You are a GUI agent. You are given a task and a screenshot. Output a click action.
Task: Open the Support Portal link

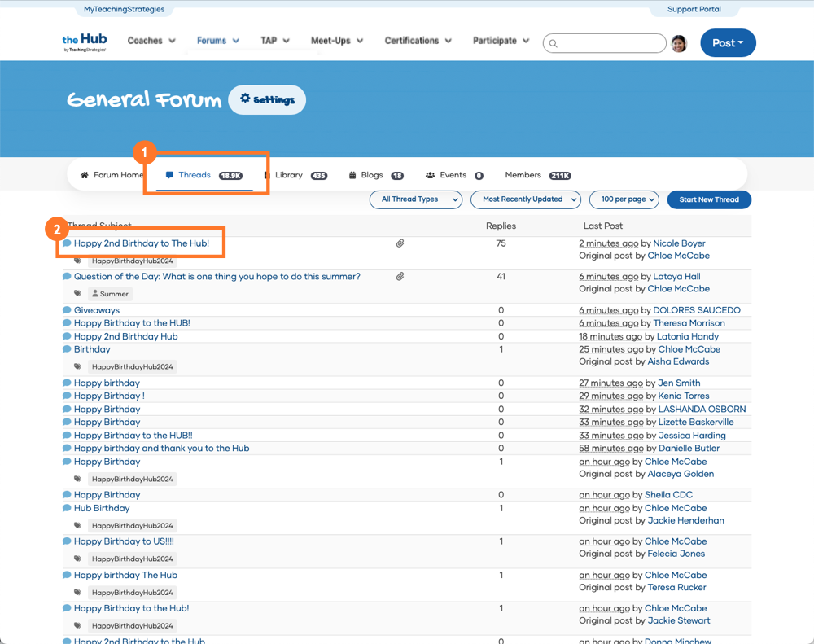[x=694, y=10]
